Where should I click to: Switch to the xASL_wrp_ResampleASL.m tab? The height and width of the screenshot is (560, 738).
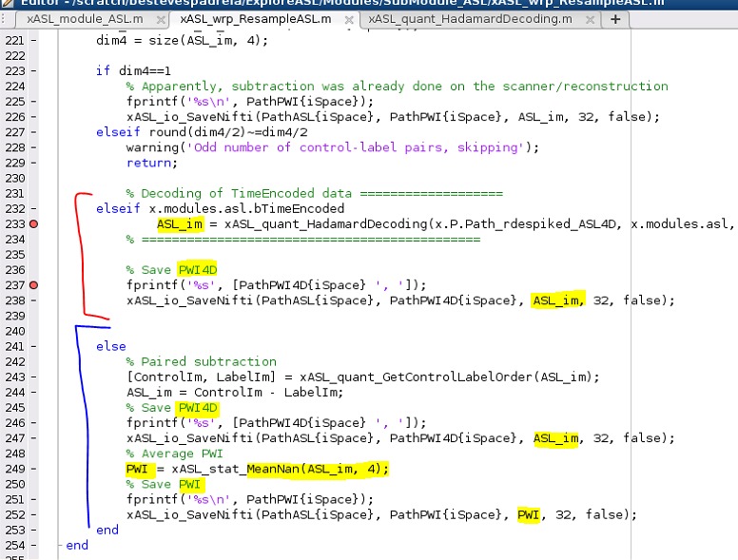pyautogui.click(x=256, y=19)
